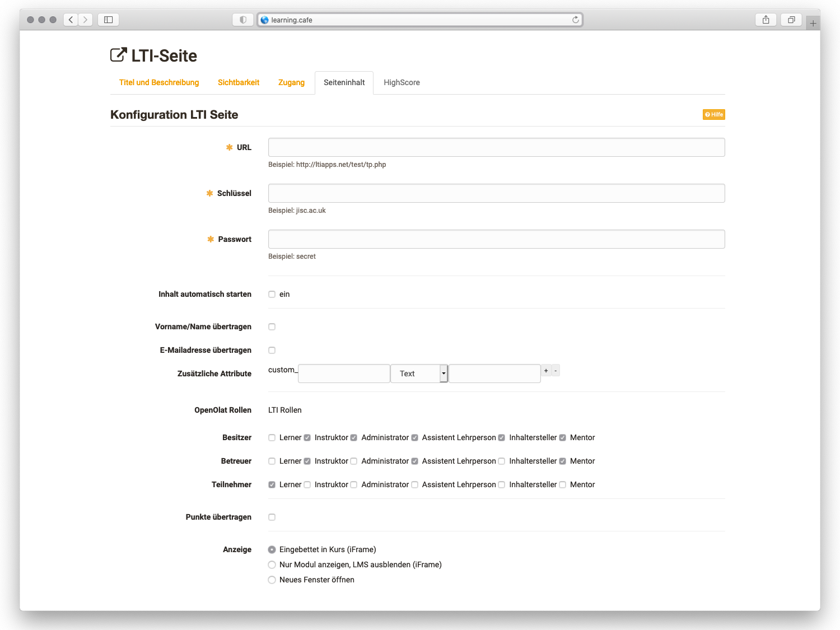Check Lerner in Besitzer row

(272, 437)
